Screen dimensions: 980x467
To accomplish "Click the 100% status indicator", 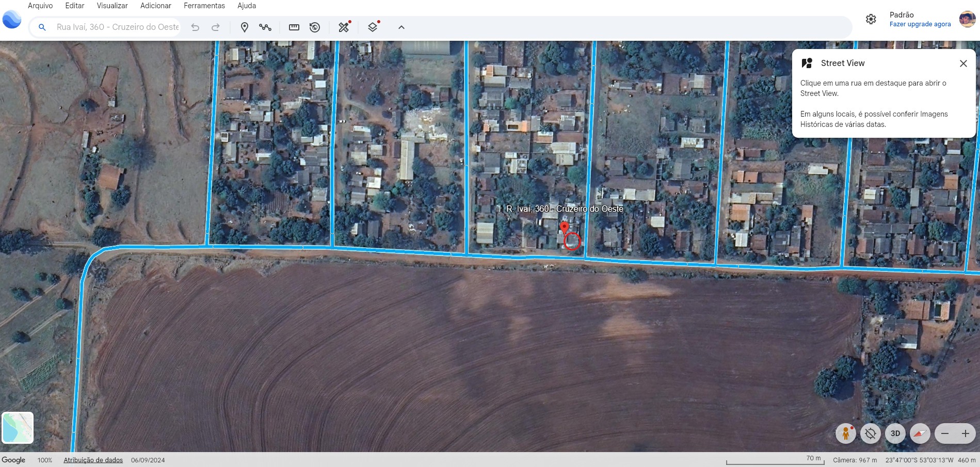I will [45, 460].
